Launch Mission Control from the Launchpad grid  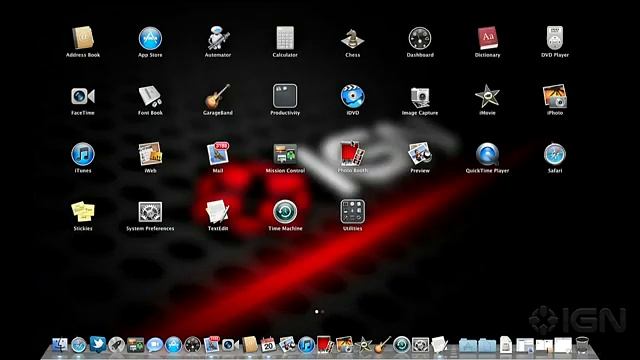[x=285, y=154]
